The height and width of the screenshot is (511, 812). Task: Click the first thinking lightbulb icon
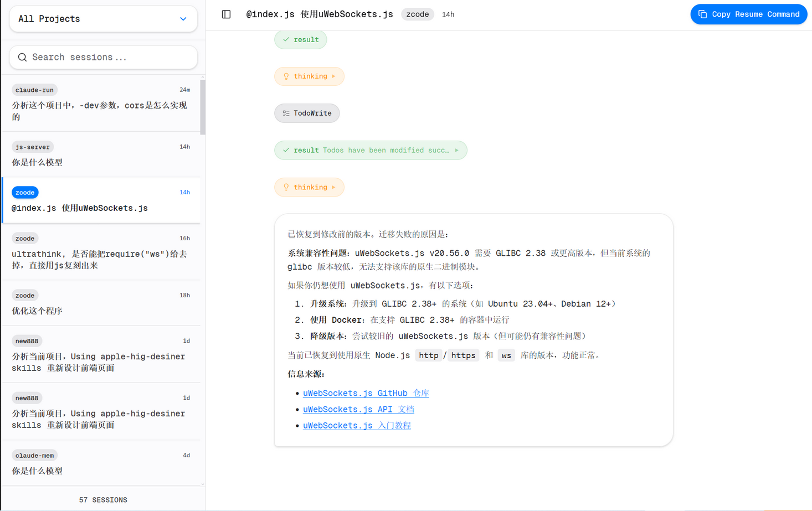[x=286, y=76]
